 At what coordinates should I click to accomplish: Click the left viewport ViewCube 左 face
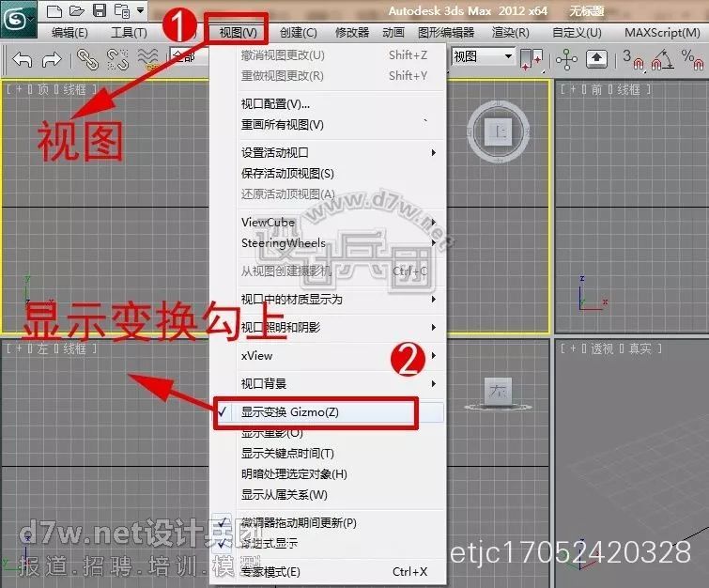coord(498,391)
